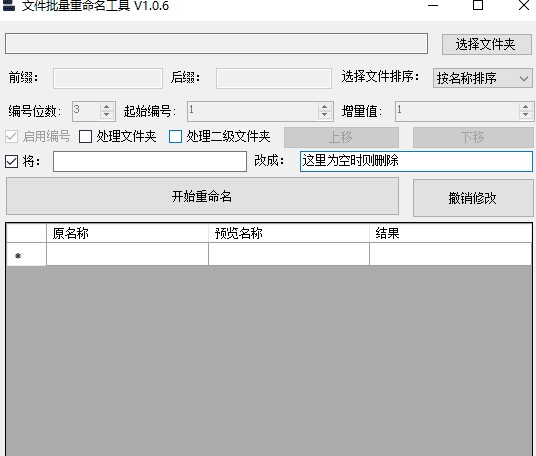The width and height of the screenshot is (536, 456).
Task: Uncheck the 将 replace checkbox
Action: pyautogui.click(x=11, y=161)
